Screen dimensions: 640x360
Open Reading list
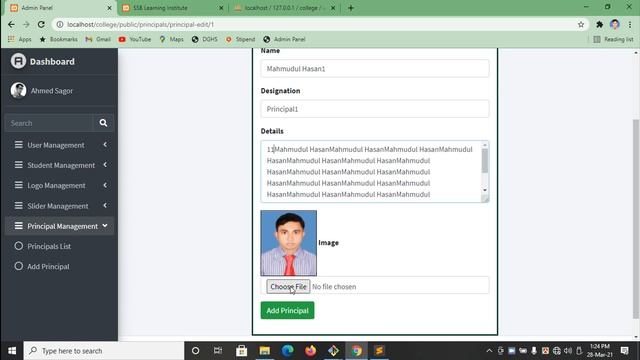tap(613, 39)
